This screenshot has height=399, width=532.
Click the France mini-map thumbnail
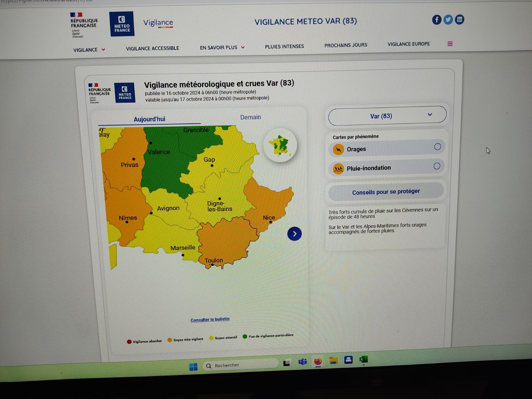pyautogui.click(x=280, y=145)
